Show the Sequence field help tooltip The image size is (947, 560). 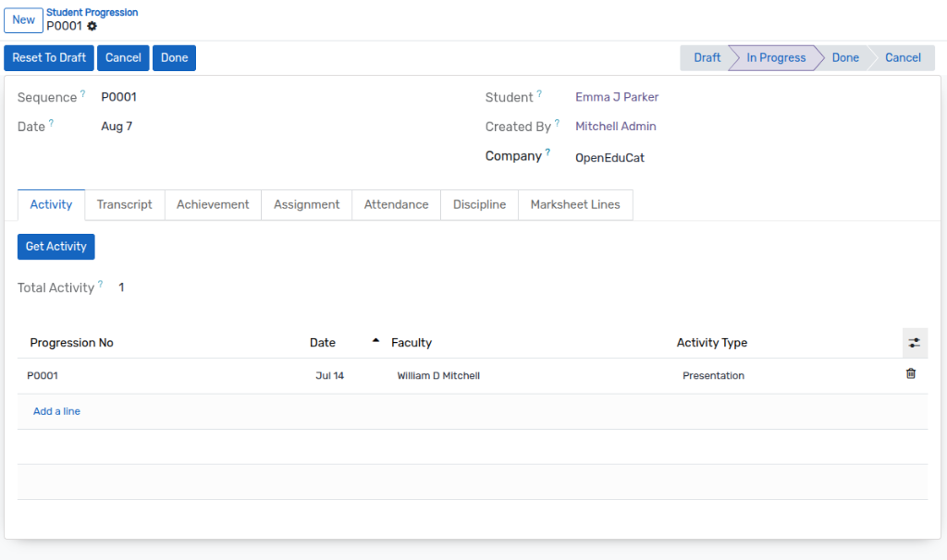tap(82, 93)
